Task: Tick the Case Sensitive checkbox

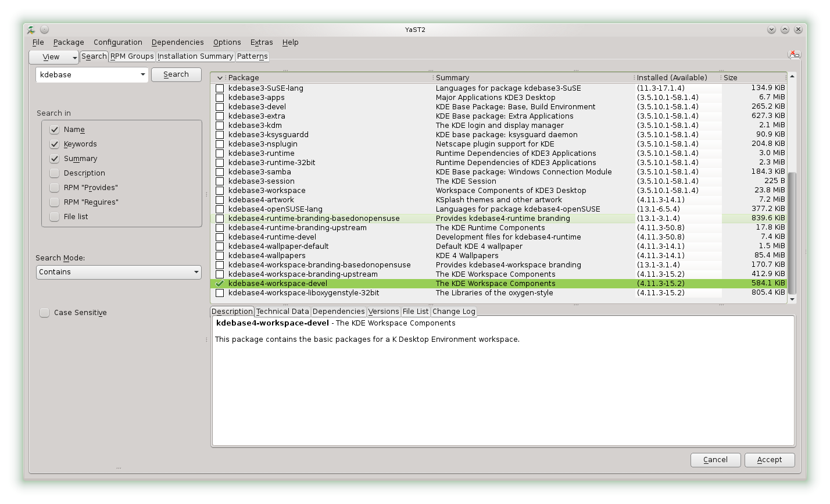Action: point(44,313)
